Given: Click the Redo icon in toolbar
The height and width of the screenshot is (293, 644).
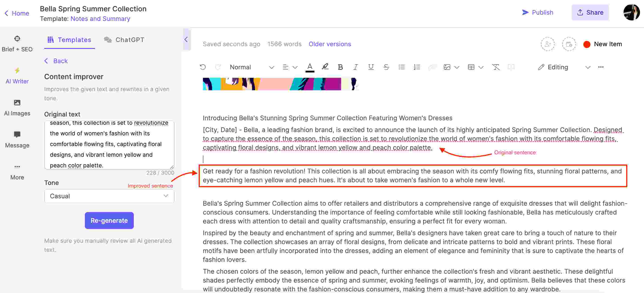Looking at the screenshot, I should pyautogui.click(x=217, y=66).
